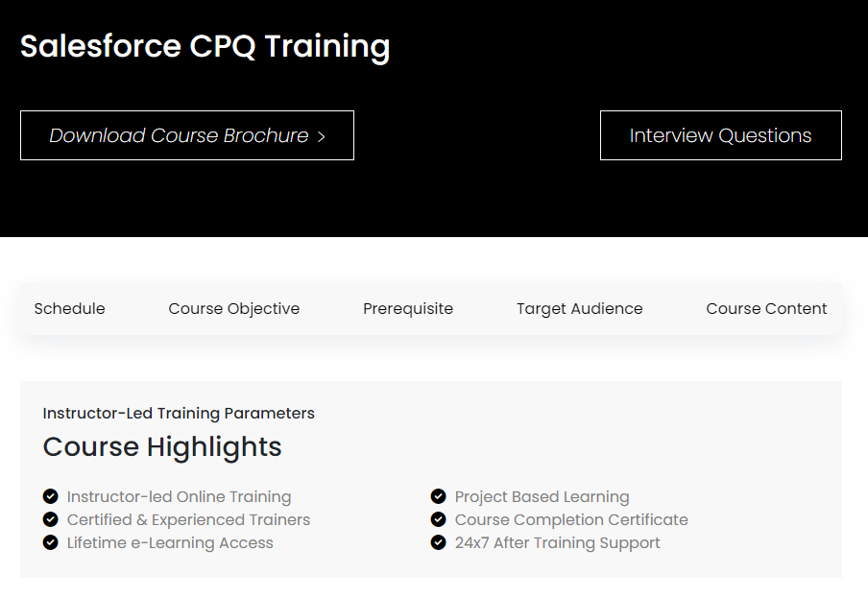Select the Schedule tab
This screenshot has width=868, height=598.
[69, 308]
